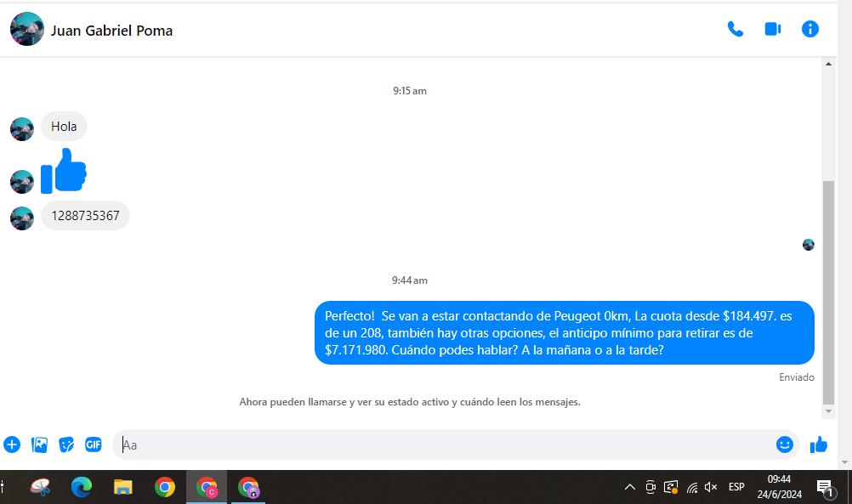Choose a sticker from the sticker icon

coord(66,445)
